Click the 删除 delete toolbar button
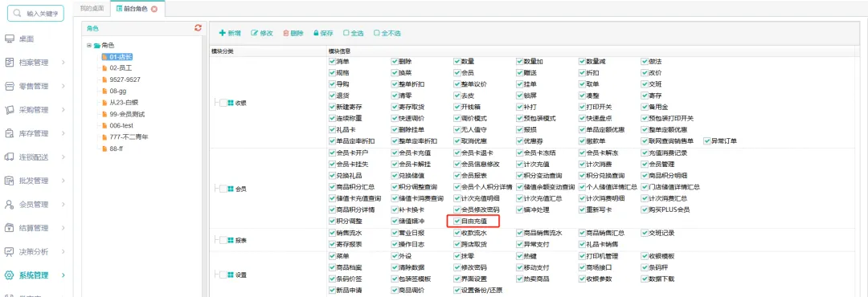The height and width of the screenshot is (297, 868). pos(293,33)
